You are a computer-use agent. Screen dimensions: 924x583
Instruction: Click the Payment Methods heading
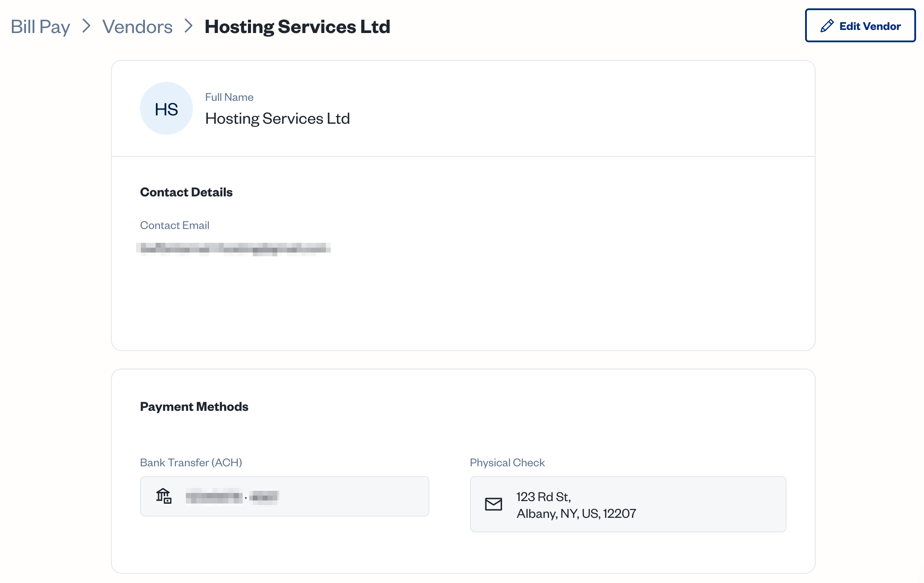[x=194, y=406]
